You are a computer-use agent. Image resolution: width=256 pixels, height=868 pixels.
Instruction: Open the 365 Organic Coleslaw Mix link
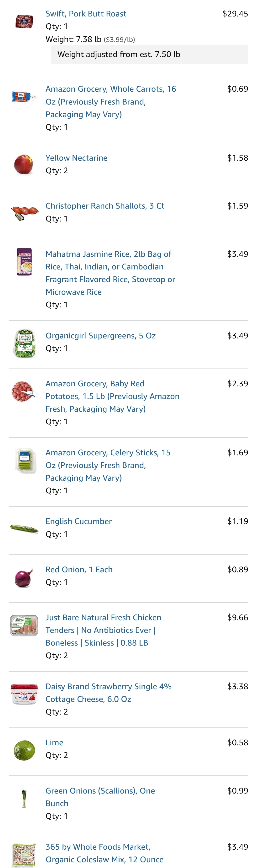[104, 853]
